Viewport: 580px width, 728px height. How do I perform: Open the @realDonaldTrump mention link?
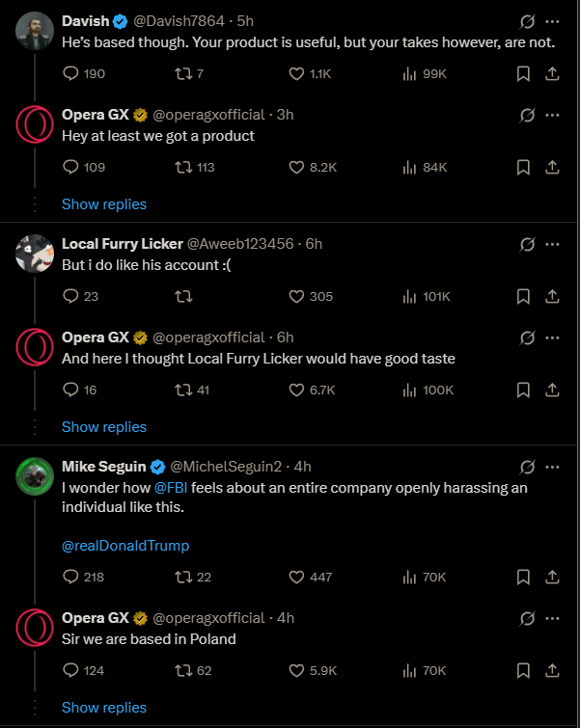coord(125,546)
